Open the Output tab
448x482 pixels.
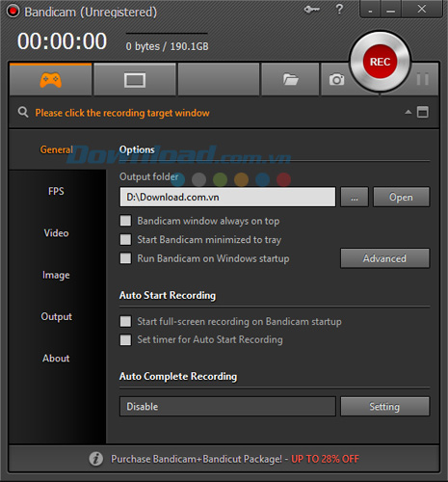pyautogui.click(x=57, y=316)
